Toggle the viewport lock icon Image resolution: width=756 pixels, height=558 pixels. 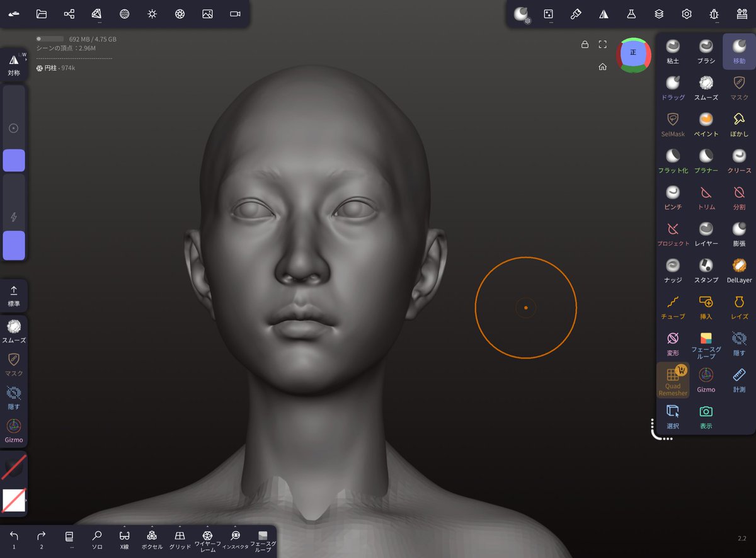pyautogui.click(x=585, y=44)
